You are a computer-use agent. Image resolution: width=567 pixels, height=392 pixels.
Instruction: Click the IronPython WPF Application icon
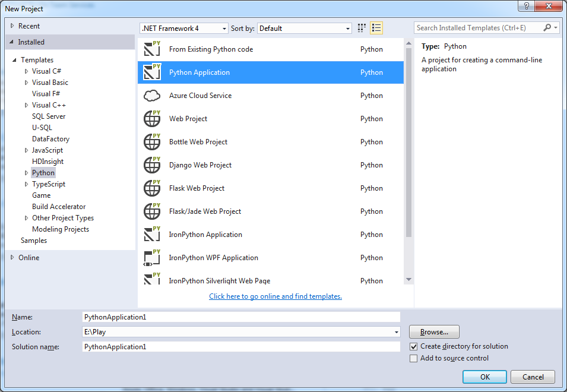152,258
